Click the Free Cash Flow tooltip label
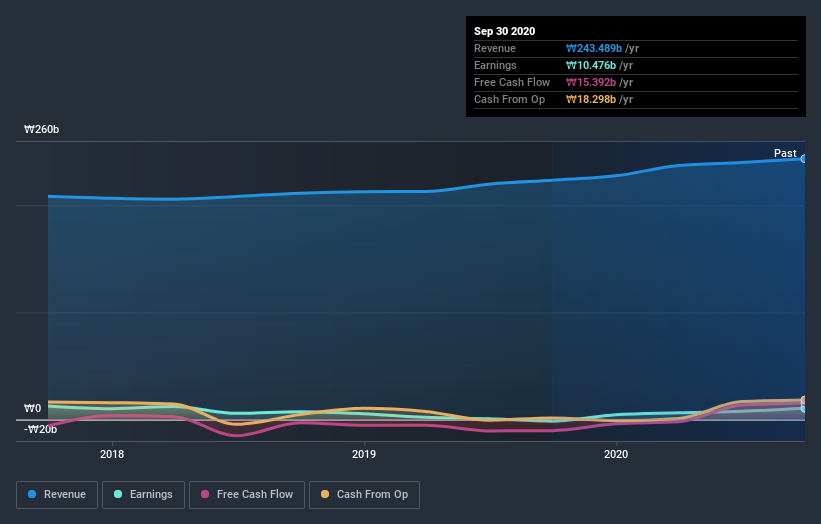The height and width of the screenshot is (524, 821). coord(512,82)
